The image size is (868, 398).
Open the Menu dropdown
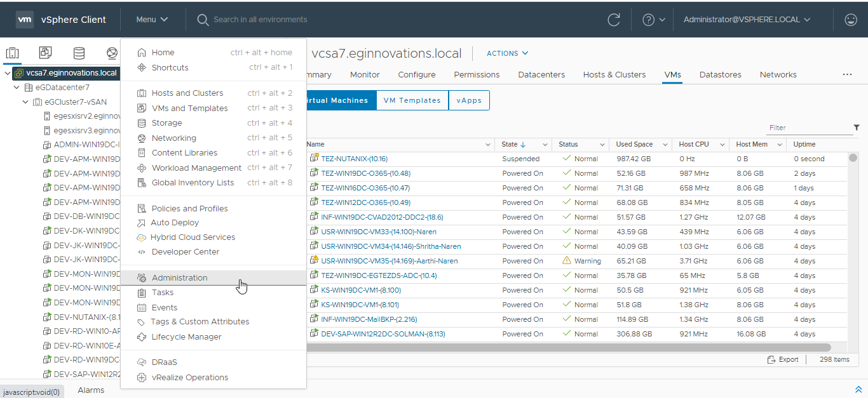point(152,20)
